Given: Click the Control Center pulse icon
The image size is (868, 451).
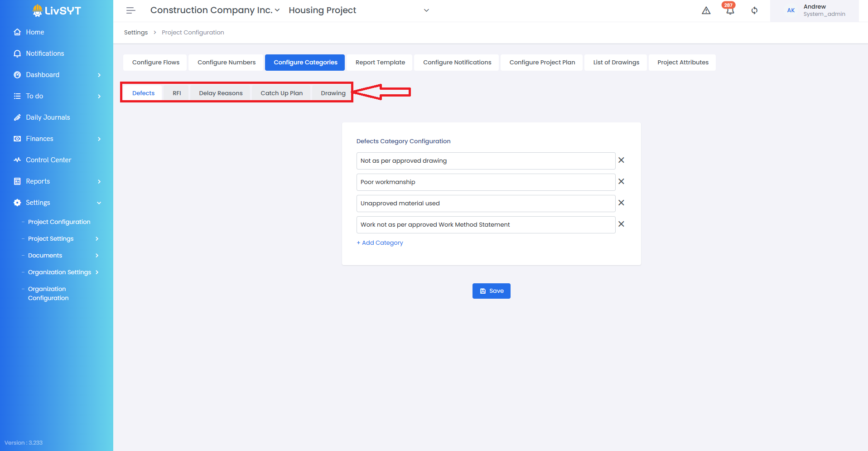Looking at the screenshot, I should [x=17, y=160].
